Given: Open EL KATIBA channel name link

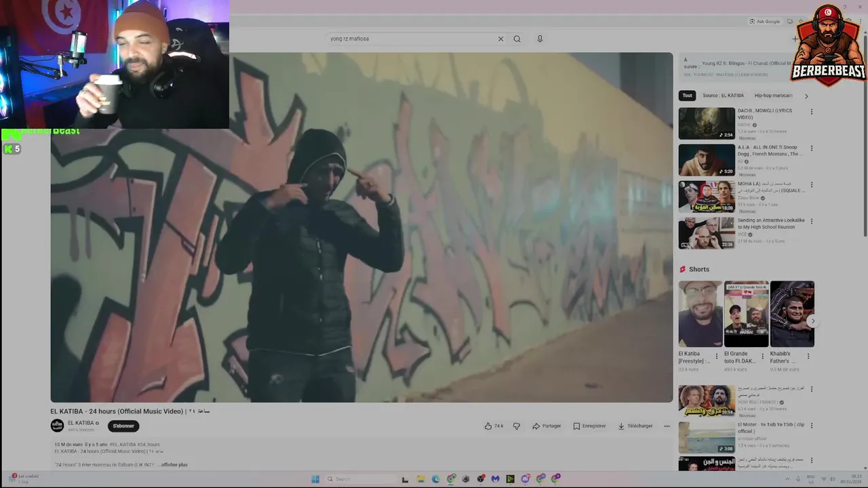Looking at the screenshot, I should pyautogui.click(x=81, y=423).
